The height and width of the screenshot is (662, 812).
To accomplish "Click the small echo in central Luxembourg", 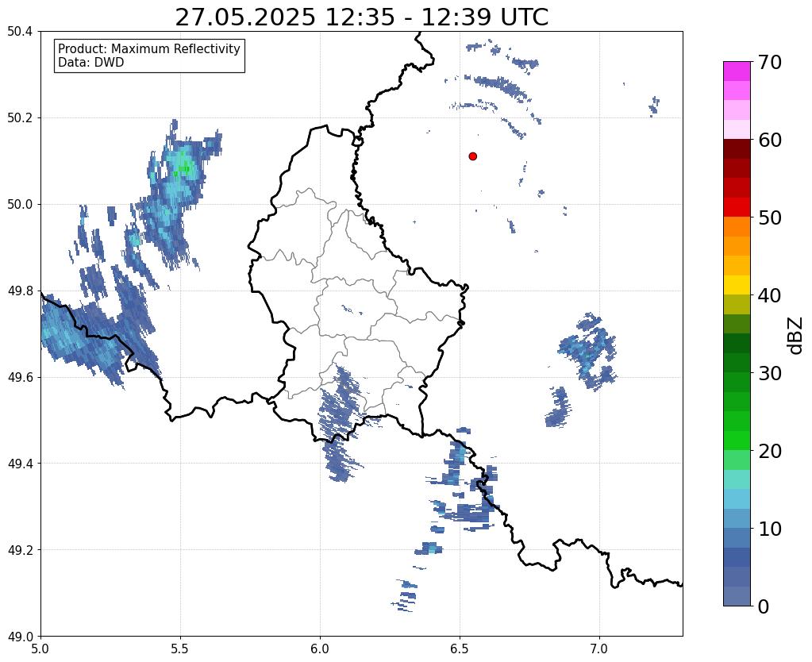I will coord(352,310).
